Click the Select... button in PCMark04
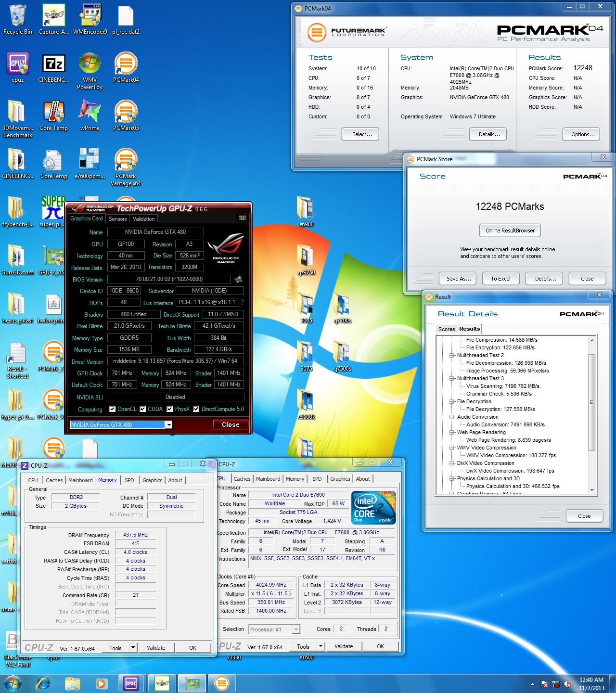Screen dimensions: 616x693 pyautogui.click(x=360, y=134)
